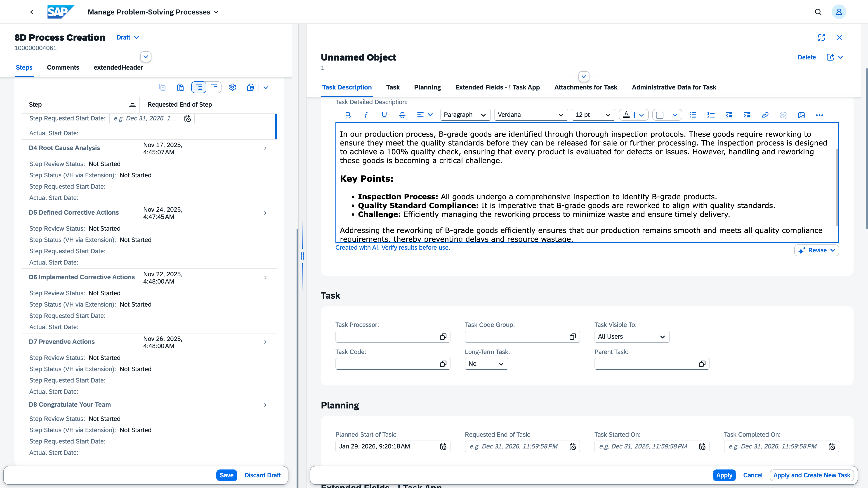Toggle the expanded-rows view button in Steps

pos(199,88)
